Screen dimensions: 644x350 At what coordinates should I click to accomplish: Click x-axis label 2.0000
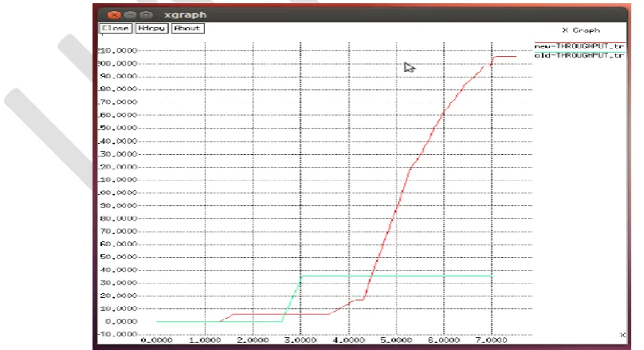253,340
